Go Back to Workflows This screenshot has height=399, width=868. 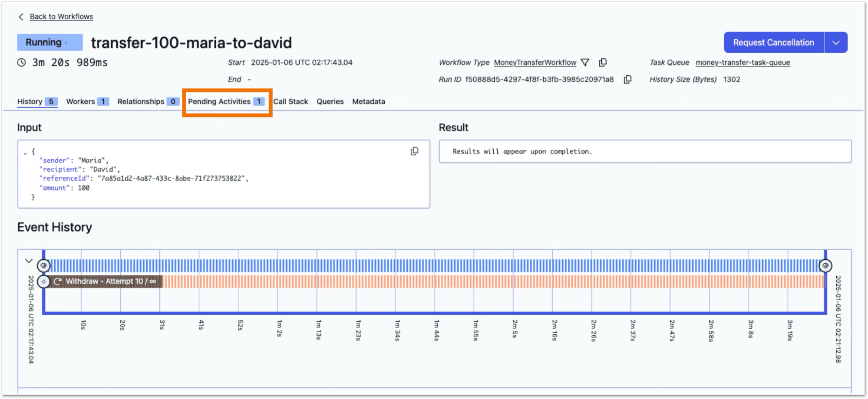(x=61, y=16)
